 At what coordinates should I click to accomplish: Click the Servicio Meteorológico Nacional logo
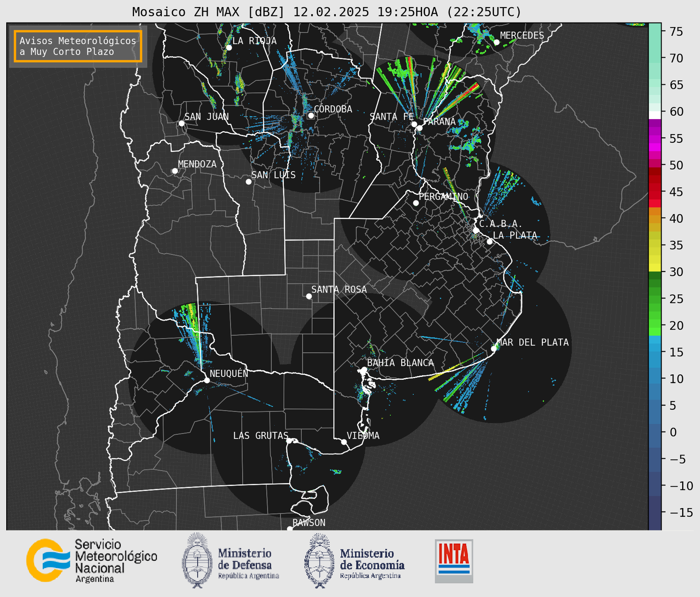[x=92, y=560]
